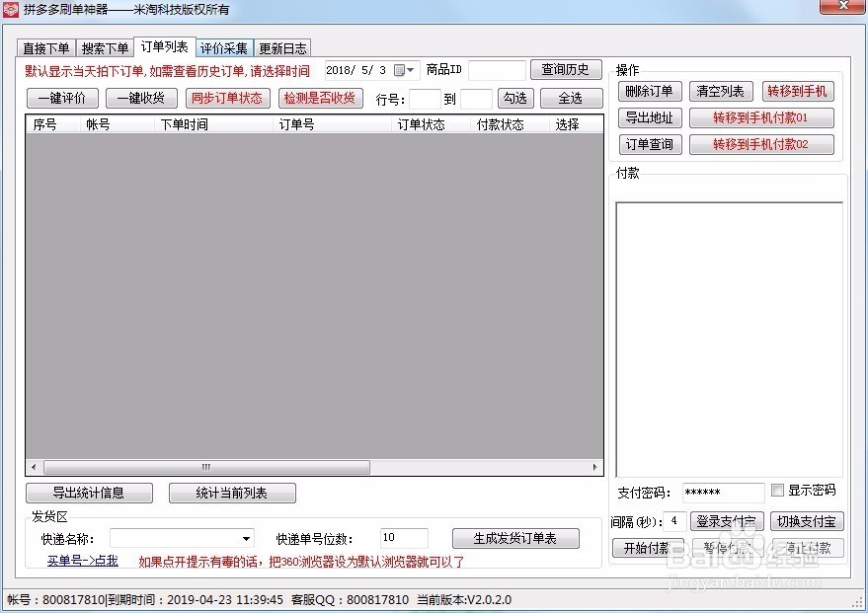Open the date picker next to 2018/5/3

coord(412,70)
